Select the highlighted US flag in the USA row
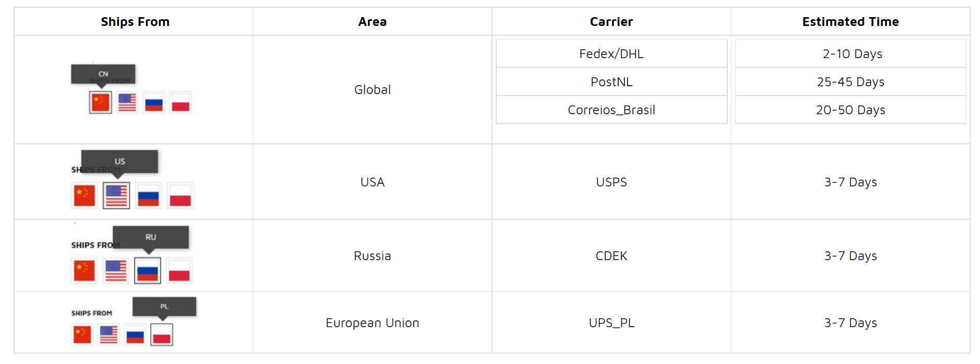The width and height of the screenshot is (980, 364). point(116,196)
